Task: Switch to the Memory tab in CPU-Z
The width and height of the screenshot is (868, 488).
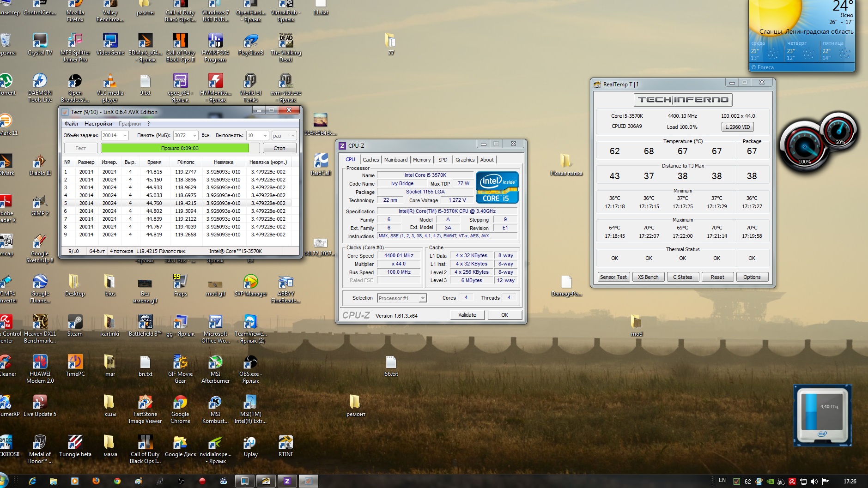Action: point(421,160)
